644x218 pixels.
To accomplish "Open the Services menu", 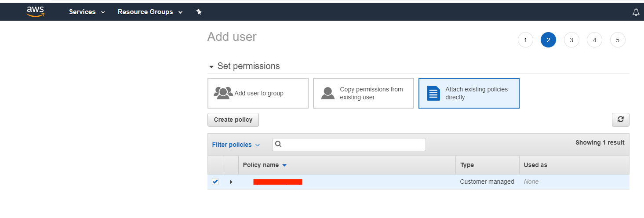I will pyautogui.click(x=87, y=12).
